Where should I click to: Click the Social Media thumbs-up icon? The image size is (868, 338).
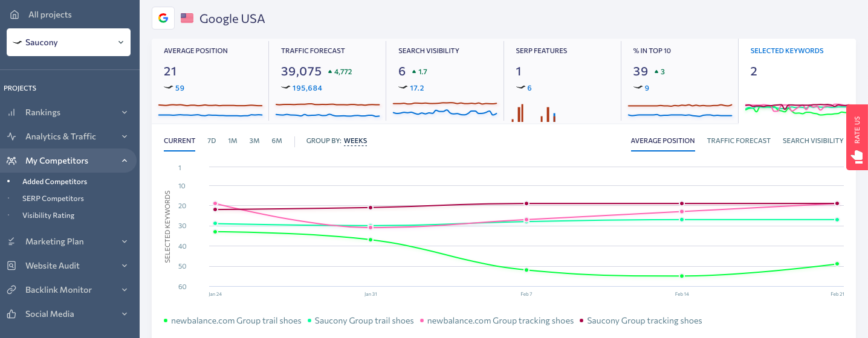11,314
